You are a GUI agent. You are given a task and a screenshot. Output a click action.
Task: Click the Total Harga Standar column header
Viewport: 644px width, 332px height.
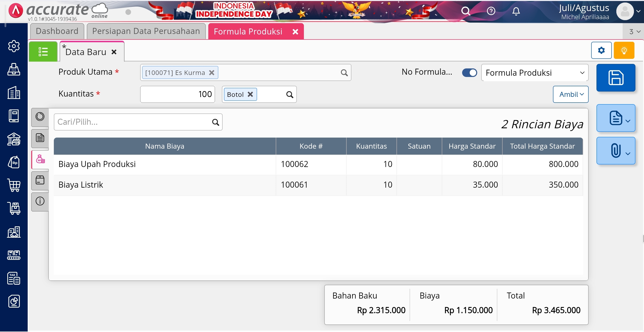pos(542,146)
